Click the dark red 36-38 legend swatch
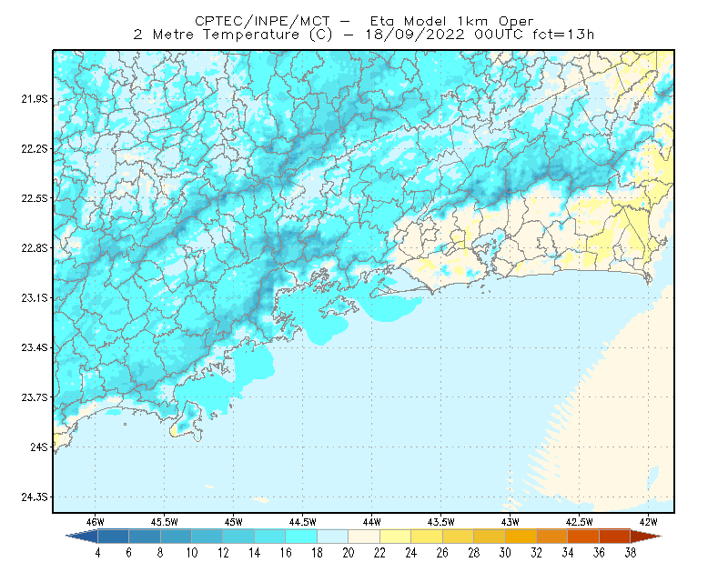The image size is (728, 562). point(615,537)
